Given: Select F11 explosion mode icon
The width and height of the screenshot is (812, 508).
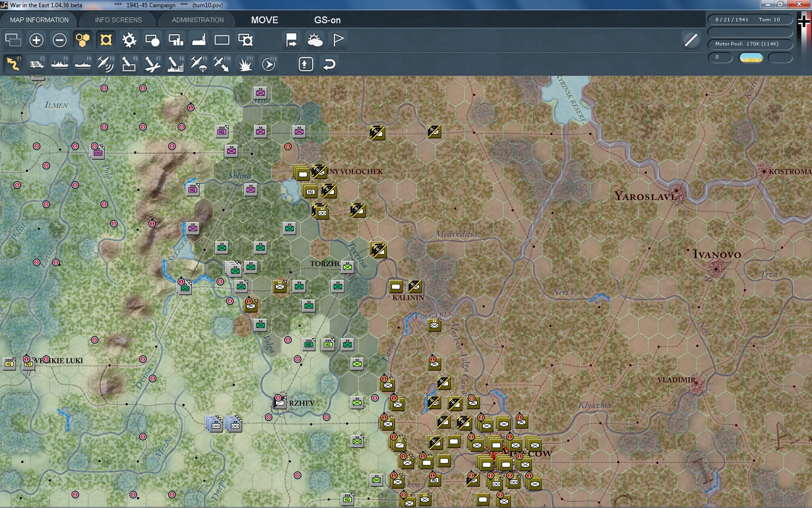Looking at the screenshot, I should pyautogui.click(x=245, y=63).
